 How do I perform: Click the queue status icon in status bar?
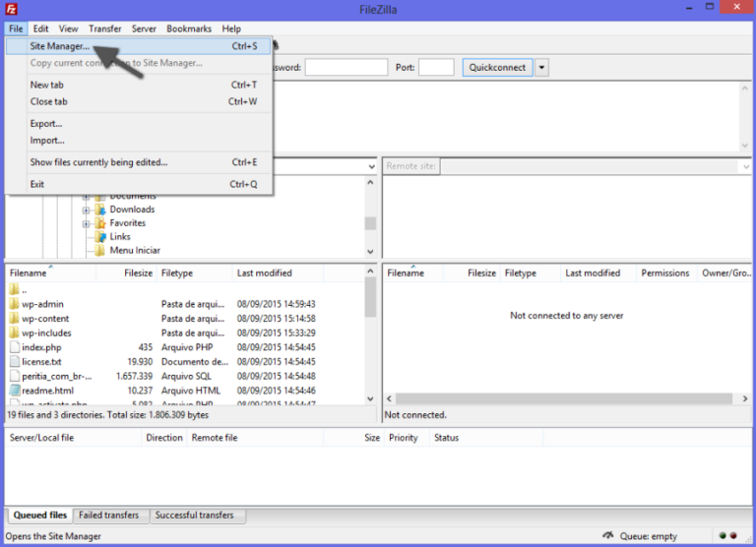click(606, 536)
